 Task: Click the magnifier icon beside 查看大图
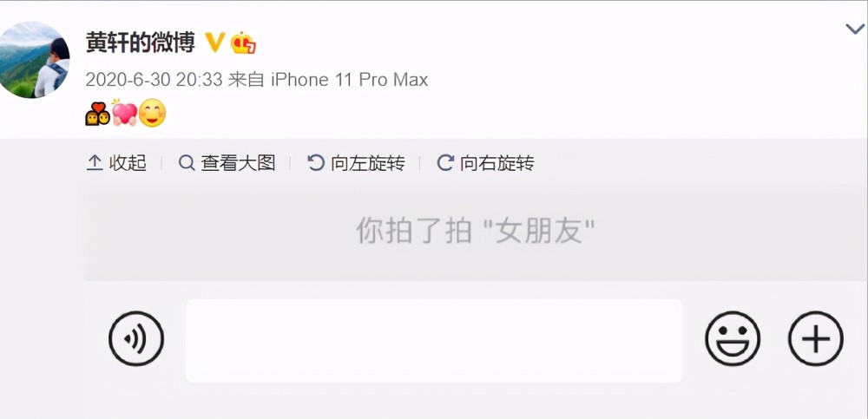[187, 163]
